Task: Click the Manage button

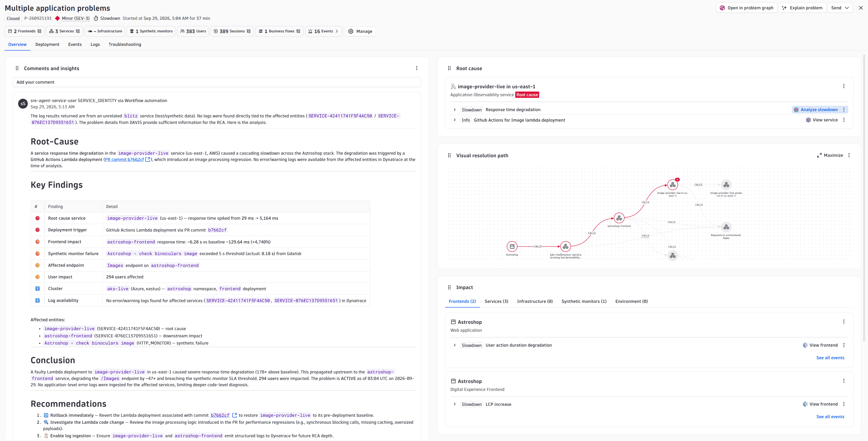Action: [x=360, y=31]
